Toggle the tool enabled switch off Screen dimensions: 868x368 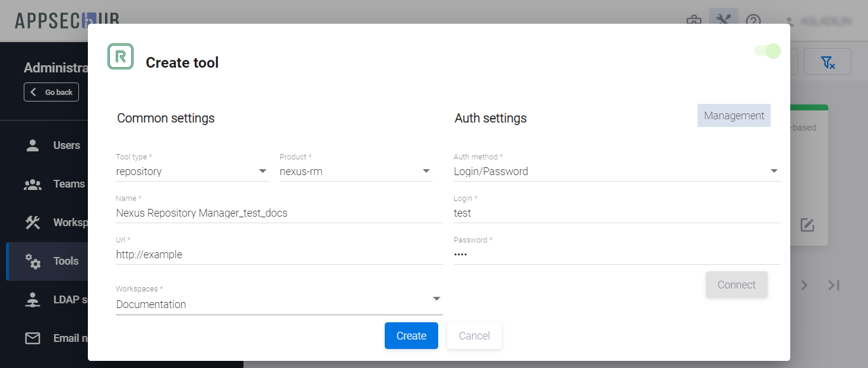[767, 51]
